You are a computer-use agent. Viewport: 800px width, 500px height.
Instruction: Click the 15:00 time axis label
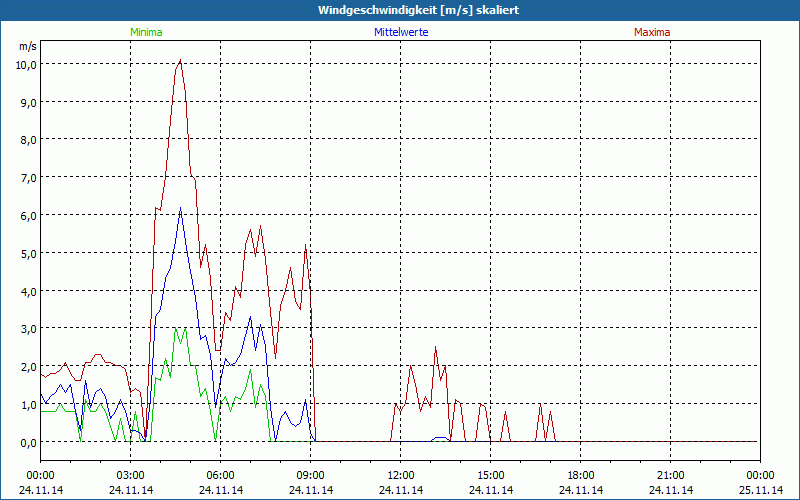tap(490, 475)
